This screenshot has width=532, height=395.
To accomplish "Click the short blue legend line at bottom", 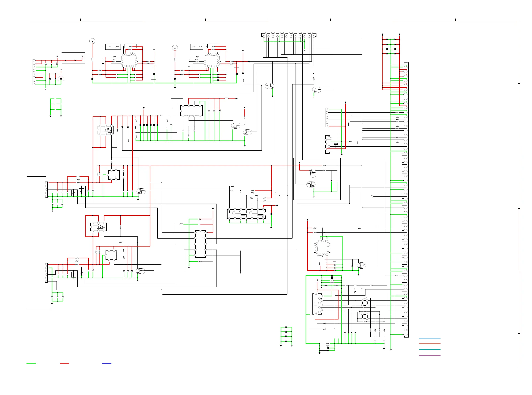I will click(107, 363).
